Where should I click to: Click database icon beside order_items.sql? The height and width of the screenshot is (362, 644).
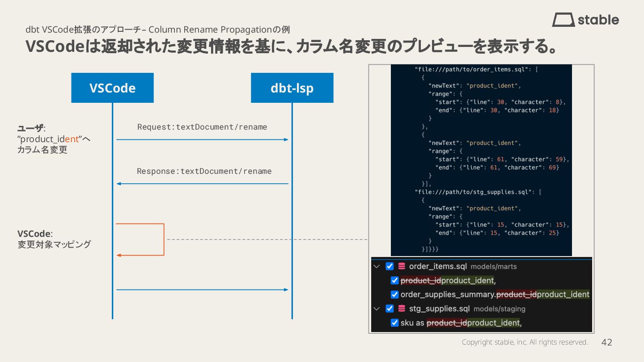click(x=402, y=266)
